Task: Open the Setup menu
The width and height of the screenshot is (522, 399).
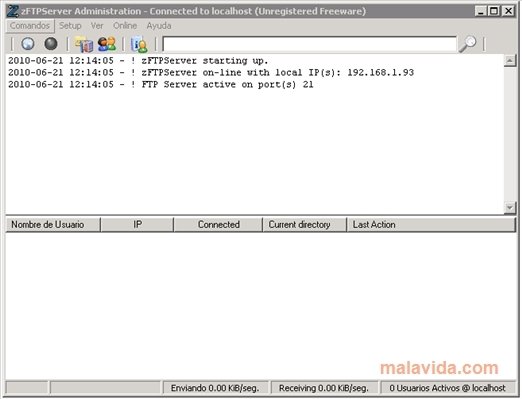Action: [70, 26]
